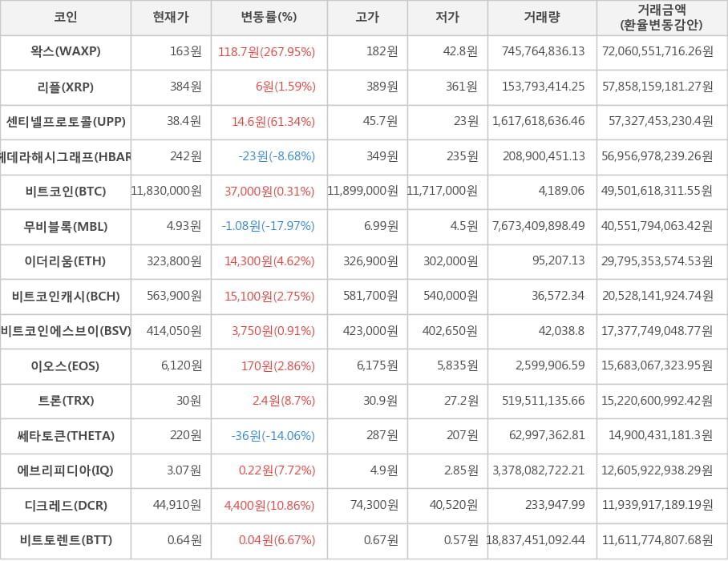Image resolution: width=728 pixels, height=561 pixels.
Task: Click HBAR change rate -23원(-8.68%)
Action: [277, 156]
